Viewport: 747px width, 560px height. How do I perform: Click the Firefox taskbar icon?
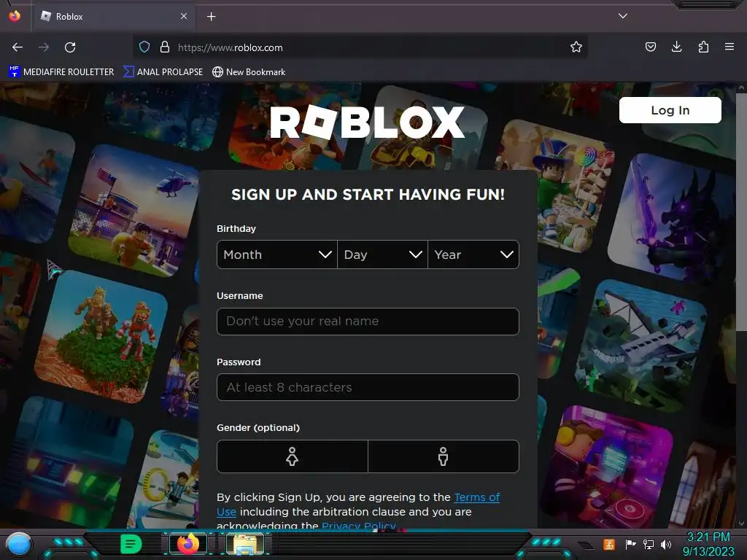pyautogui.click(x=188, y=544)
